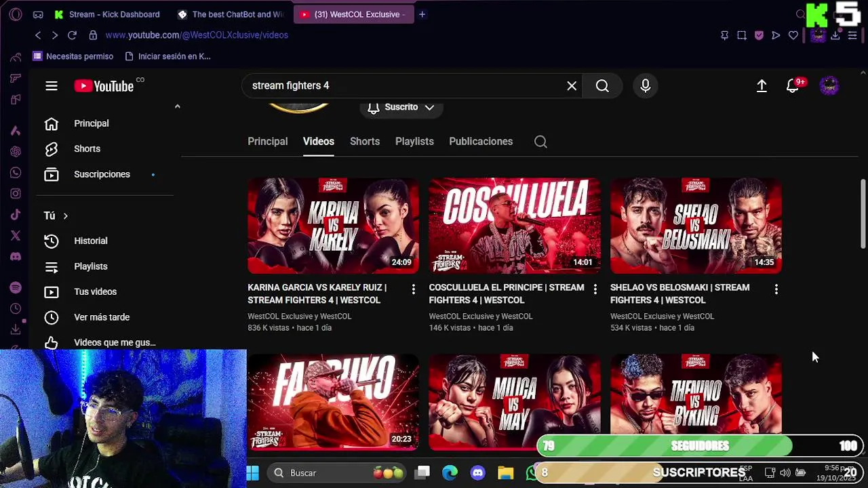Image resolution: width=868 pixels, height=488 pixels.
Task: Open options for Cosculluela El Principe video
Action: coord(595,289)
